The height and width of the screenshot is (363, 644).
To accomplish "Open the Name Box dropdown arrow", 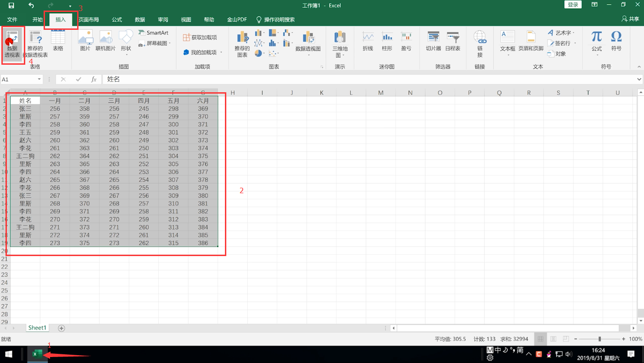I will coord(39,79).
